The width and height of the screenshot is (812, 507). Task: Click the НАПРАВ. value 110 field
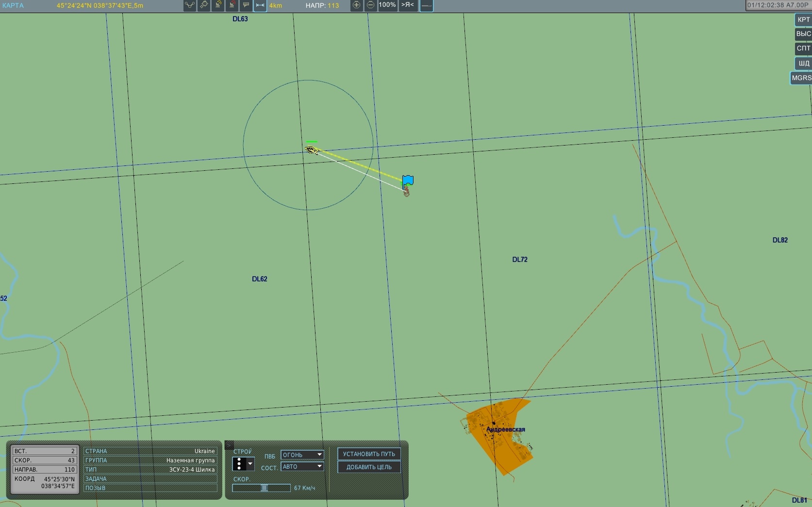[45, 470]
